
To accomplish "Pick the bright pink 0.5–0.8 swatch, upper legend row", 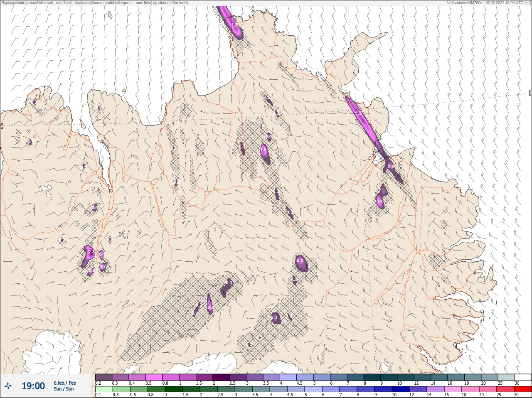I will point(154,377).
